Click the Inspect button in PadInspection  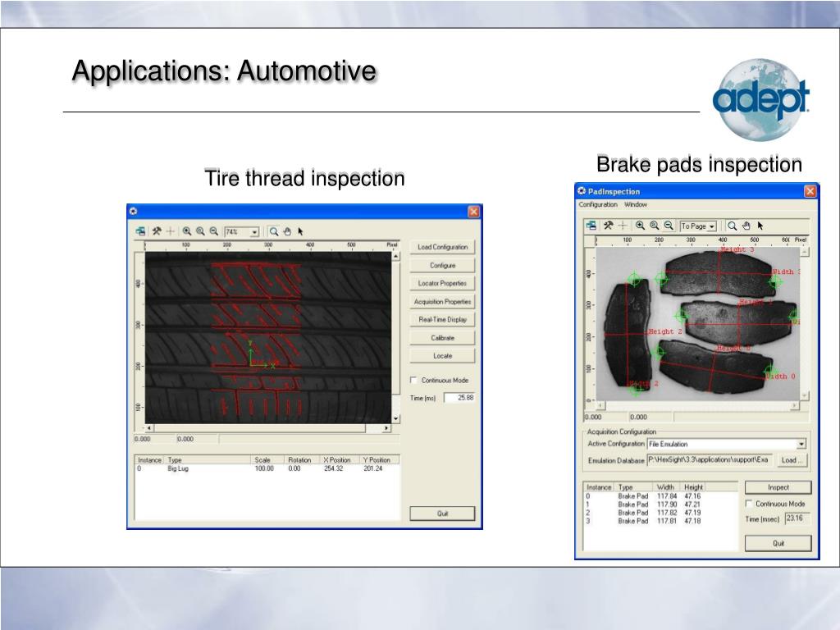coord(778,487)
